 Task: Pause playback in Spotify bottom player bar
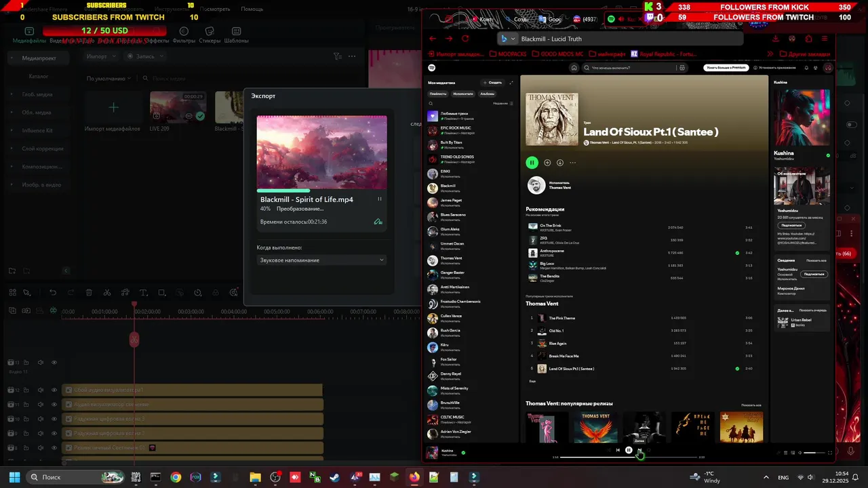tap(629, 450)
